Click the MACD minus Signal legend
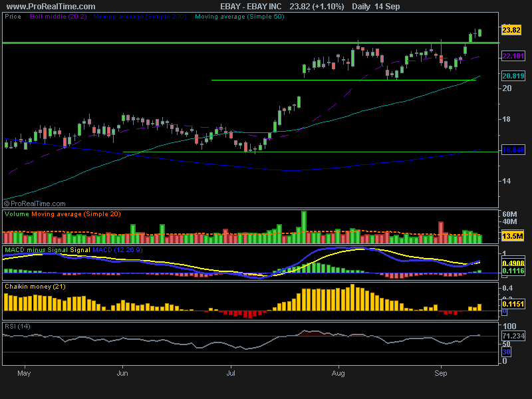The width and height of the screenshot is (532, 399). pos(37,250)
